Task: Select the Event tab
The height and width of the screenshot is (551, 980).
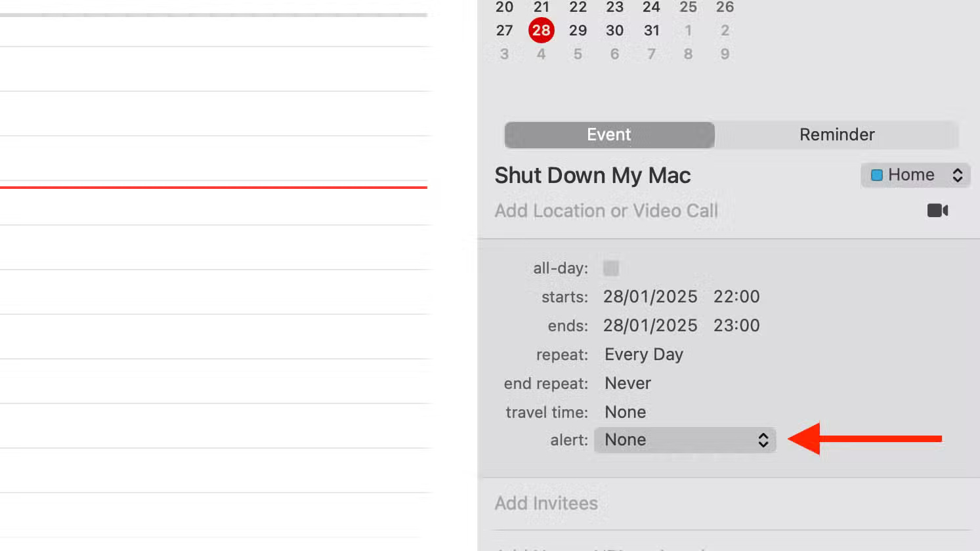Action: click(x=609, y=134)
